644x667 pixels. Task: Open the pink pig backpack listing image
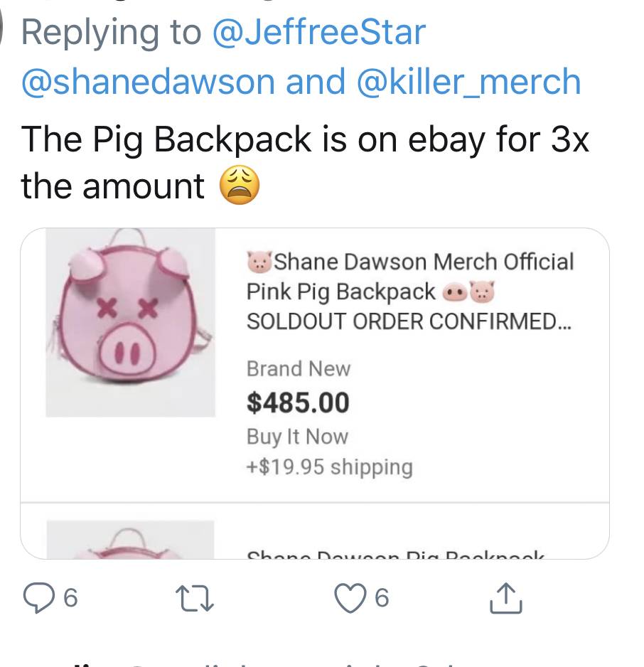coord(131,322)
